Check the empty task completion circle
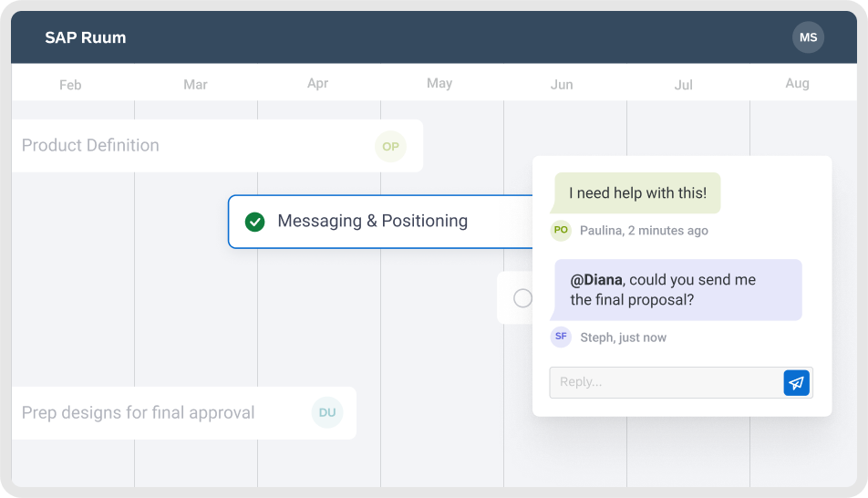This screenshot has width=868, height=498. [x=522, y=298]
